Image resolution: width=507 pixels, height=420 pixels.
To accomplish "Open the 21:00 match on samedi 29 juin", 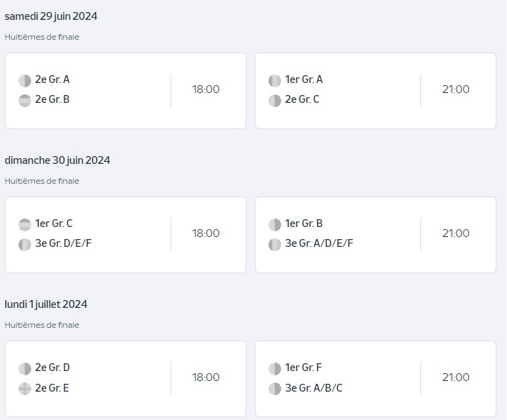I will pyautogui.click(x=376, y=91).
